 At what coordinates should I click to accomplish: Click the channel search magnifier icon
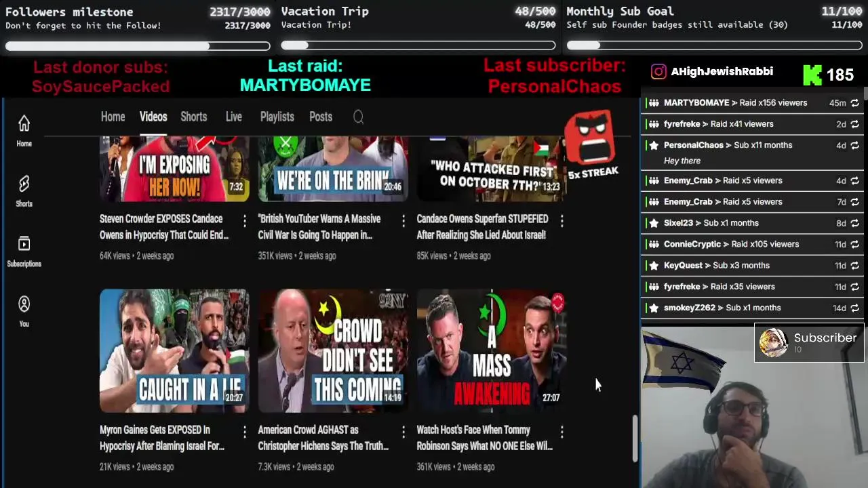click(359, 117)
